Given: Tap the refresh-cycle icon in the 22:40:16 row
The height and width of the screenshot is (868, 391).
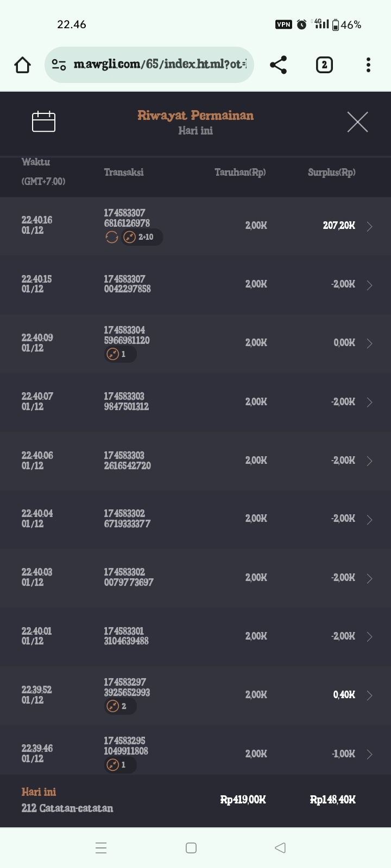Looking at the screenshot, I should point(111,237).
